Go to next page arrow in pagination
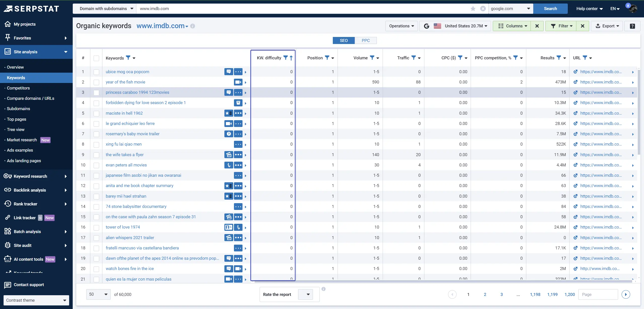This screenshot has height=309, width=644. pos(626,294)
